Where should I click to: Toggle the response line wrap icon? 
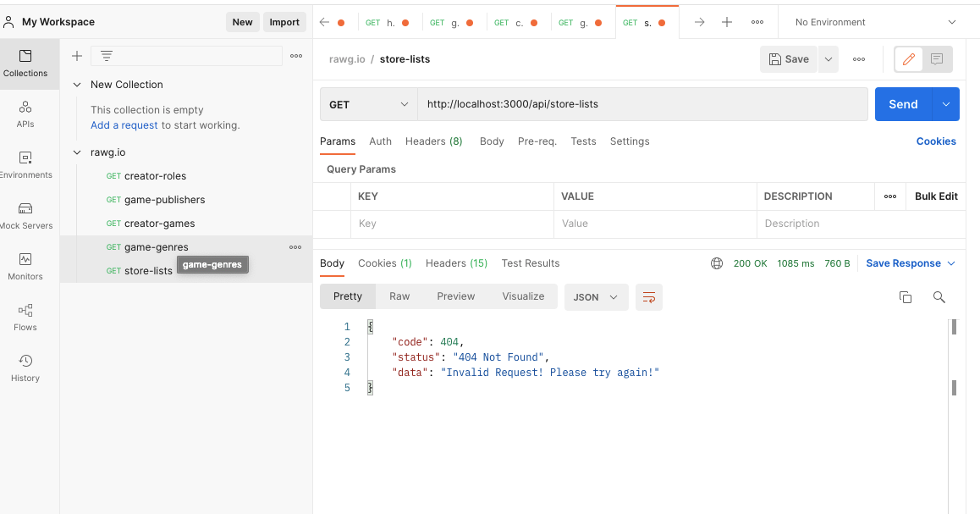tap(649, 297)
